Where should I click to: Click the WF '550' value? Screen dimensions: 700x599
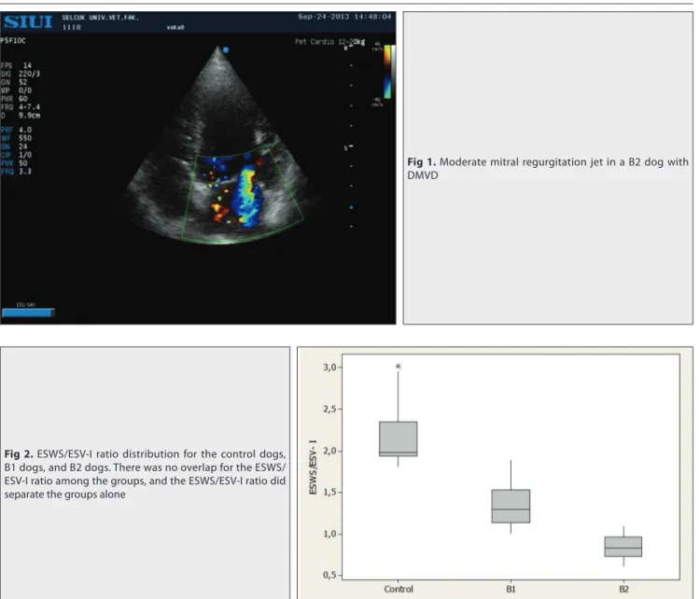pyautogui.click(x=25, y=138)
